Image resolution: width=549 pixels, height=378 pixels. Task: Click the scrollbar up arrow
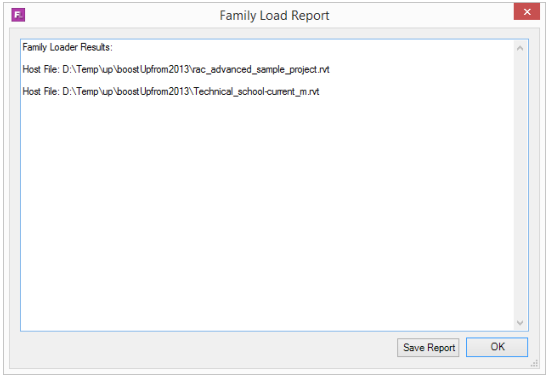click(520, 48)
